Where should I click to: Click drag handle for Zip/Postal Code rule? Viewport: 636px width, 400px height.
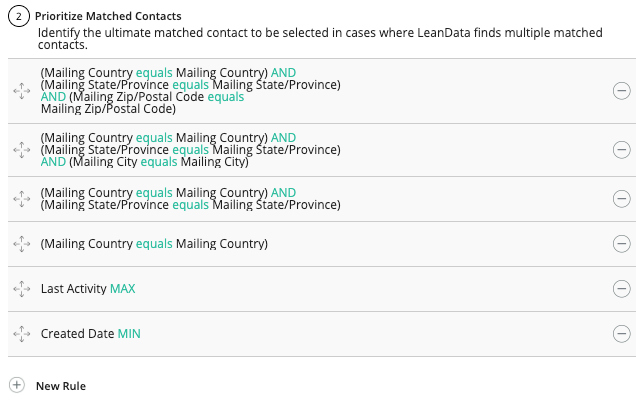[x=21, y=91]
